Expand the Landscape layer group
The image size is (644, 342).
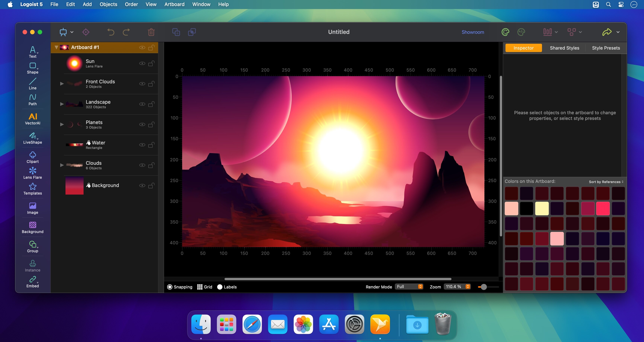tap(62, 104)
